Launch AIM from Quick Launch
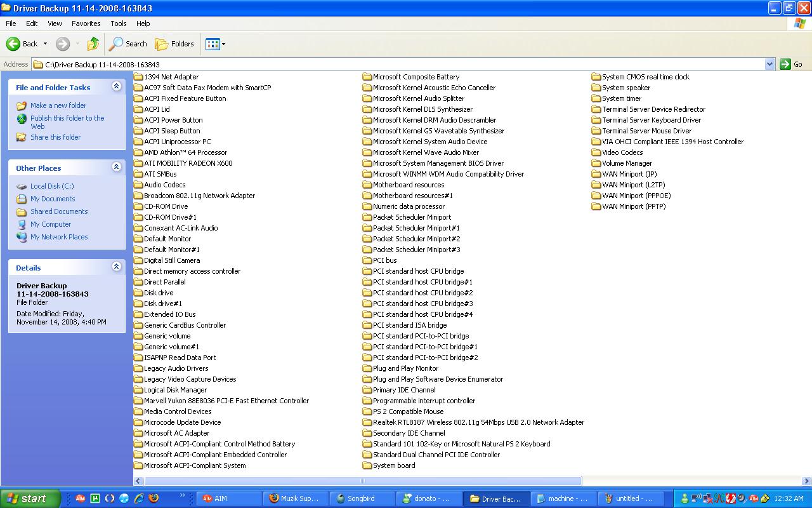 (x=81, y=498)
